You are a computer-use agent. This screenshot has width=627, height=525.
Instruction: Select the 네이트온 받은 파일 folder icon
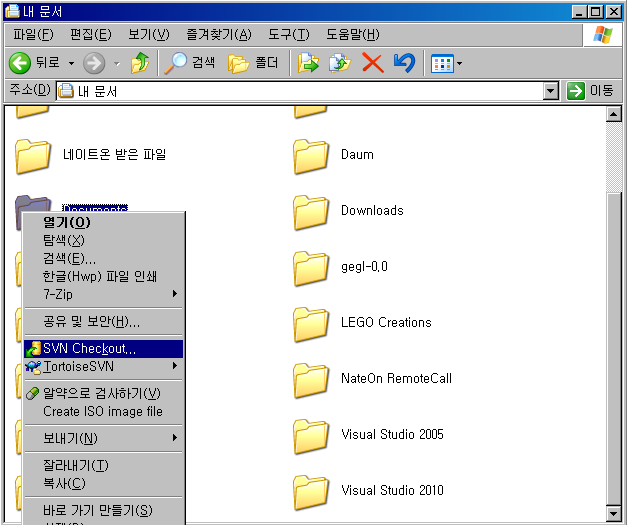coord(33,156)
